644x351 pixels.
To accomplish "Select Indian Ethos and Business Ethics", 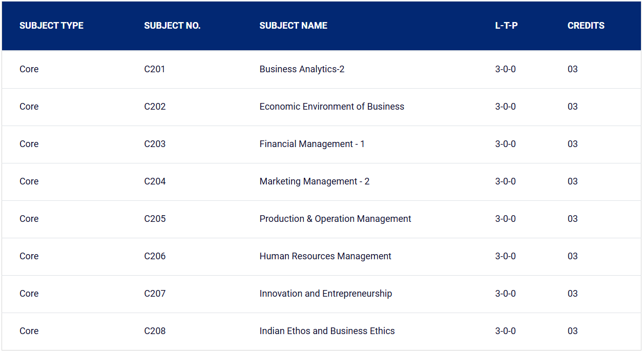I will [x=327, y=331].
